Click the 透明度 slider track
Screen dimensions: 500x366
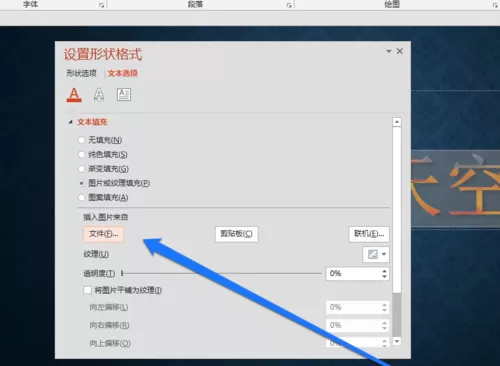click(x=222, y=273)
